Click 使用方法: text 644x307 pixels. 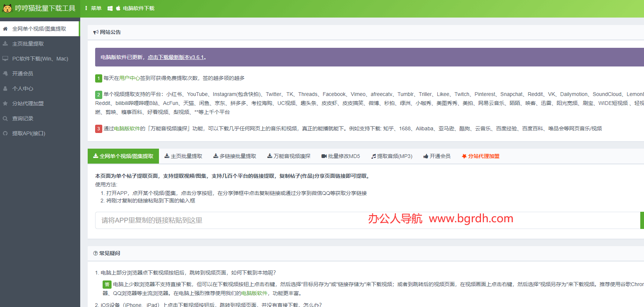106,184
